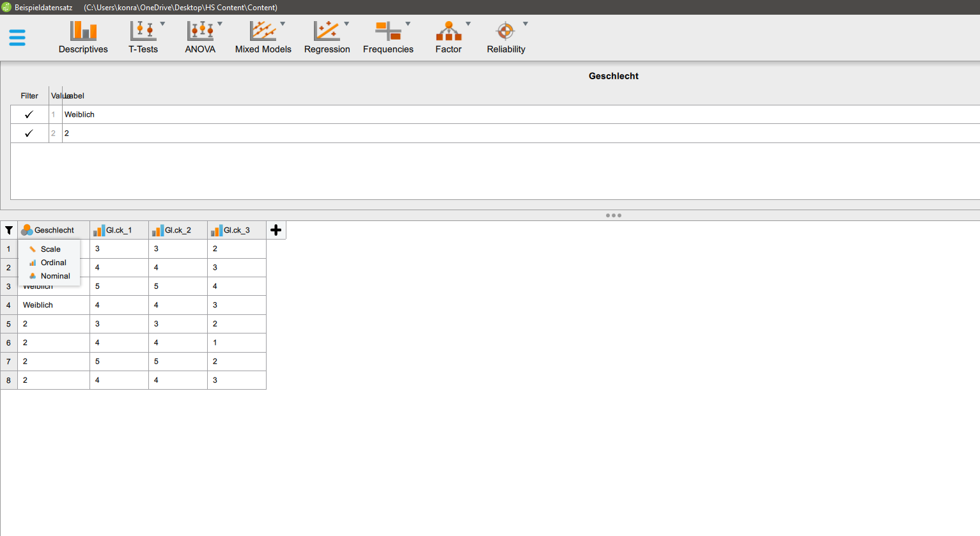980x536 pixels.
Task: Click the hamburger main menu icon
Action: [x=17, y=38]
